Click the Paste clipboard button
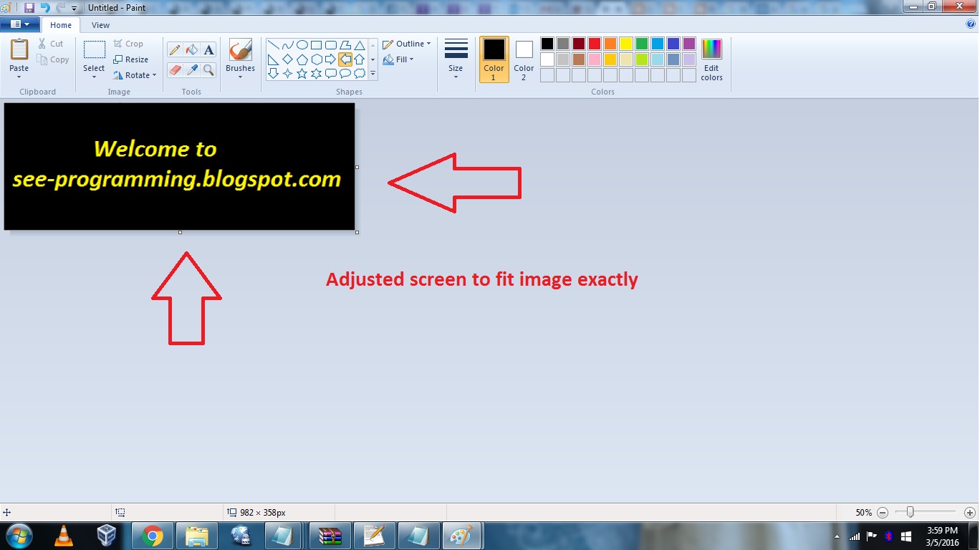Viewport: 980px width, 550px height. coord(19,51)
